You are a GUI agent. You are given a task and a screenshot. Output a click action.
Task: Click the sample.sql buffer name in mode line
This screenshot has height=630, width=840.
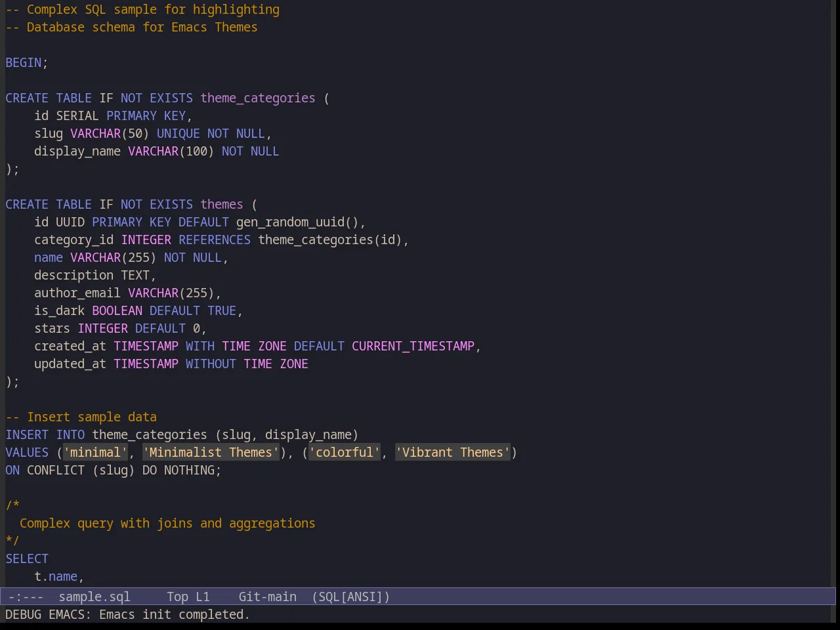coord(94,597)
